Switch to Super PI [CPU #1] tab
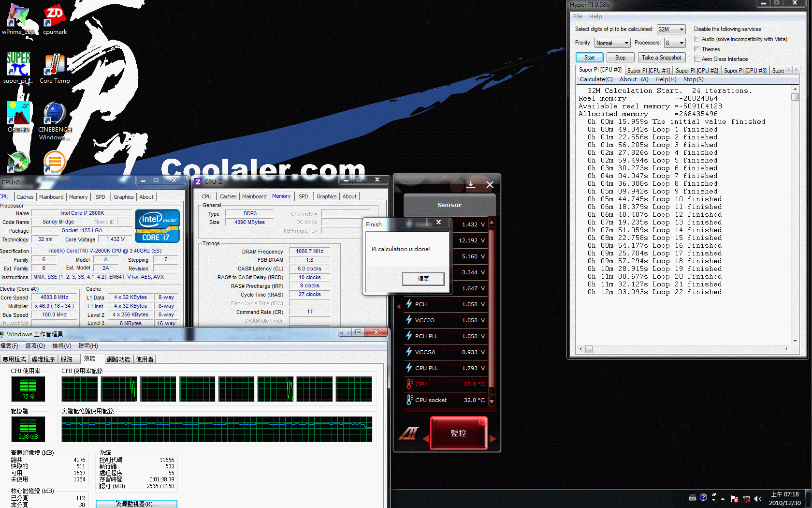 pyautogui.click(x=648, y=71)
